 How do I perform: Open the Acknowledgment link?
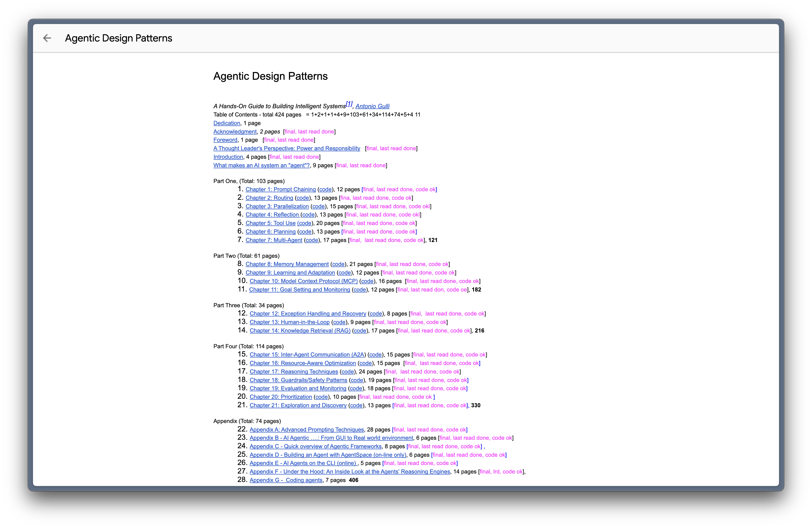[235, 132]
